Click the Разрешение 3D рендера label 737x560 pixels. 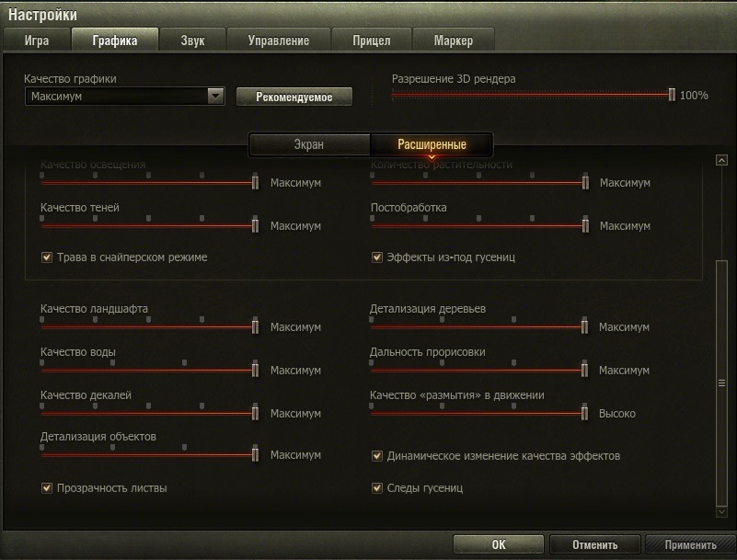point(454,78)
